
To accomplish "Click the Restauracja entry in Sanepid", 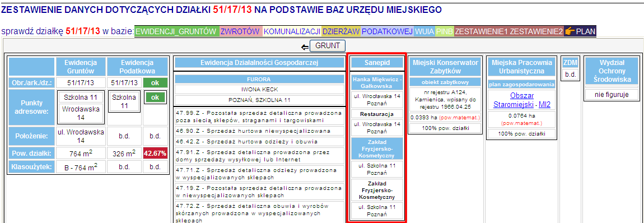I will (x=377, y=114).
